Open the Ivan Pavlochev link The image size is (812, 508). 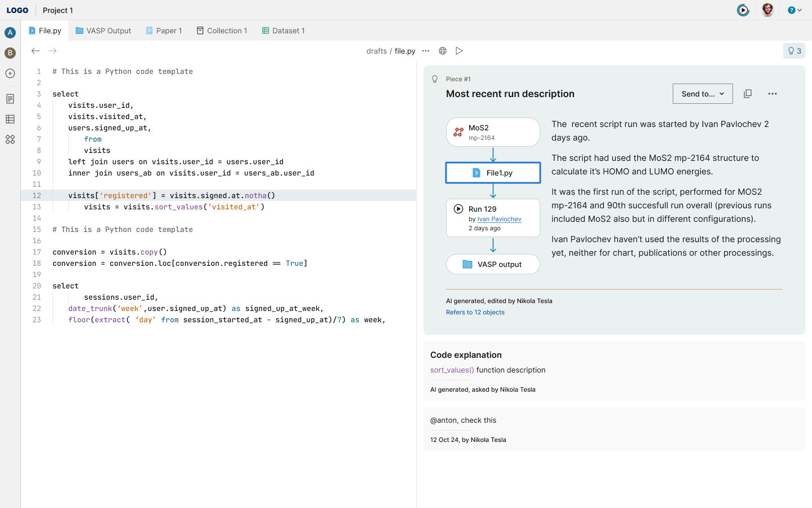tap(499, 219)
